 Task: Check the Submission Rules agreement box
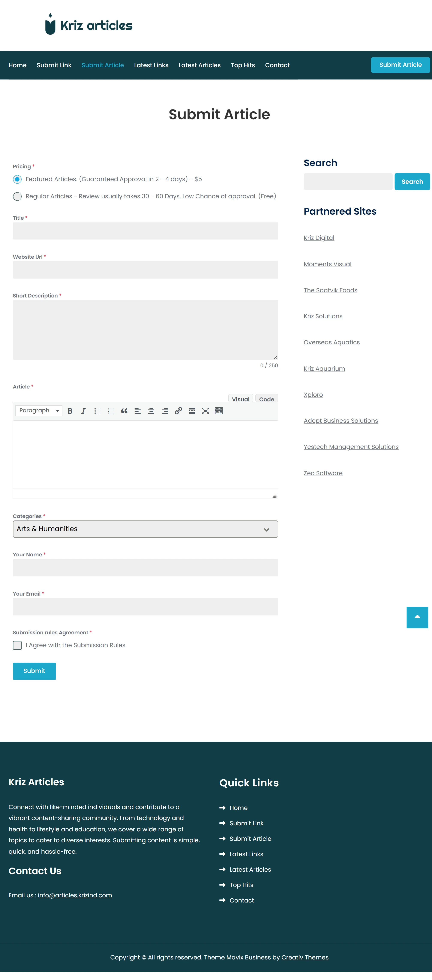18,645
